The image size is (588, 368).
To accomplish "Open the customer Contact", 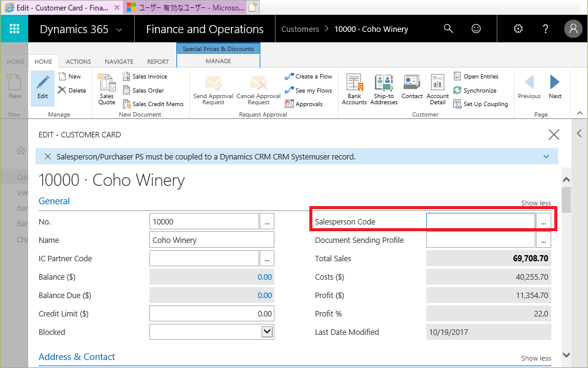I will pos(412,87).
